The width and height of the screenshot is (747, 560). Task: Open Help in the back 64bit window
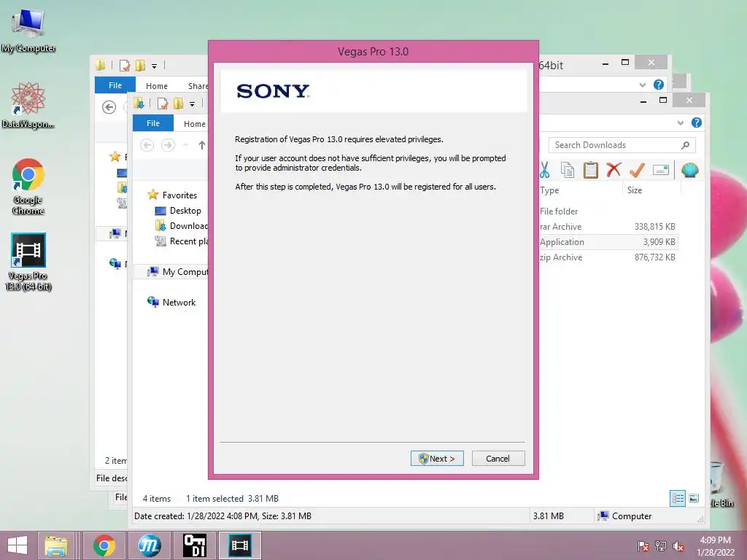[x=659, y=85]
